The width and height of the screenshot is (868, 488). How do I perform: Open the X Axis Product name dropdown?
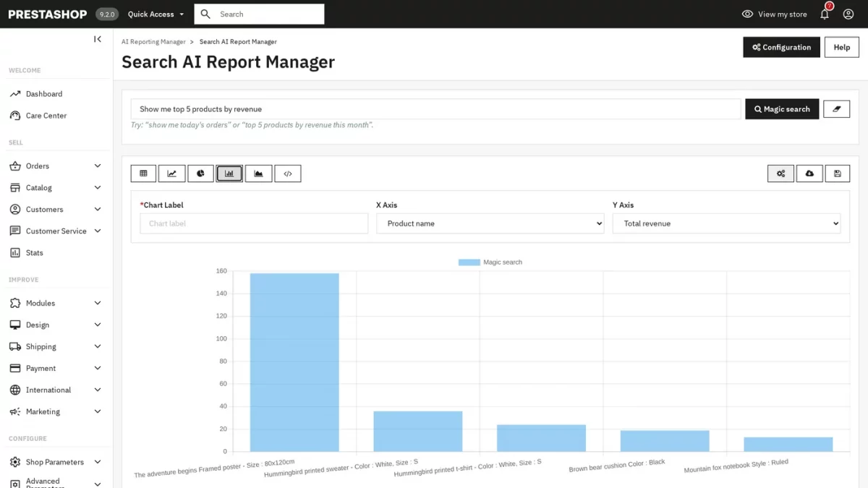coord(490,223)
